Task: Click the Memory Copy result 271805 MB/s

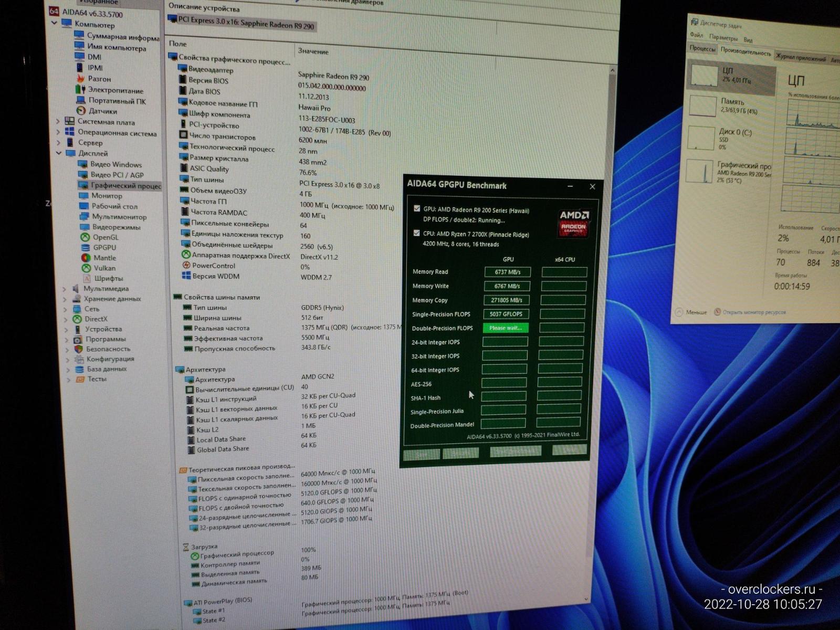Action: 506,300
